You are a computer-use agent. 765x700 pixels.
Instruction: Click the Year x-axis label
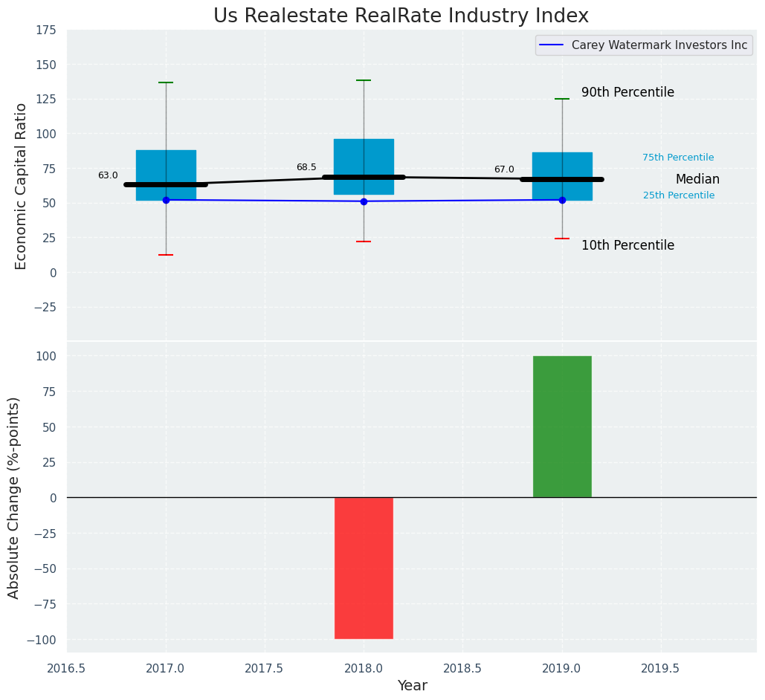click(412, 685)
